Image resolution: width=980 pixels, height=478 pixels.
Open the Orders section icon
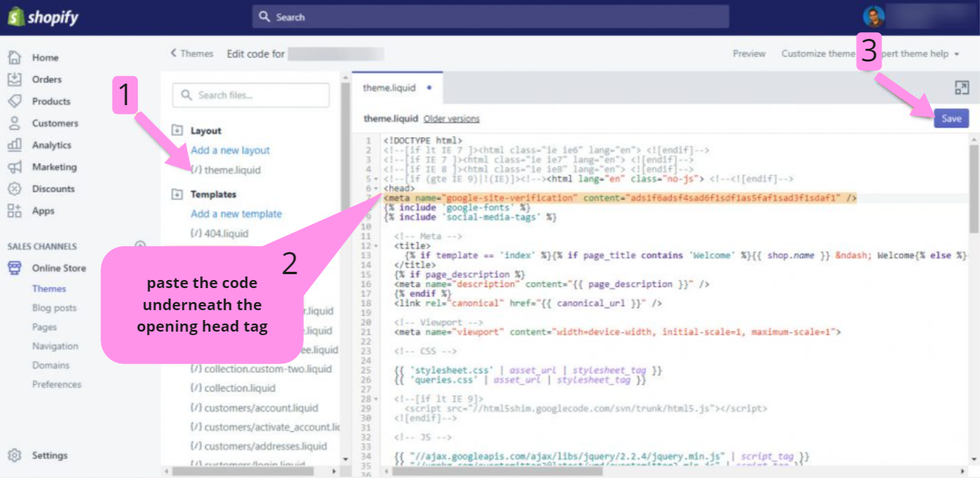(15, 80)
